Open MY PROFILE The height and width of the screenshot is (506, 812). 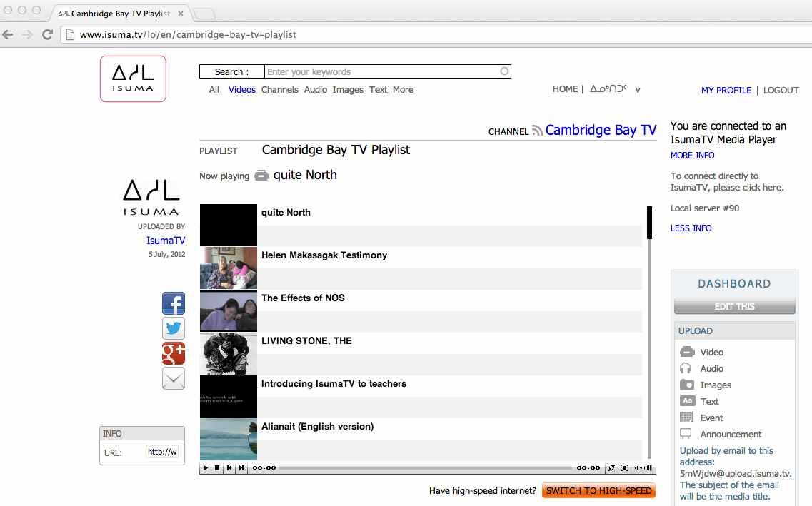[x=726, y=90]
